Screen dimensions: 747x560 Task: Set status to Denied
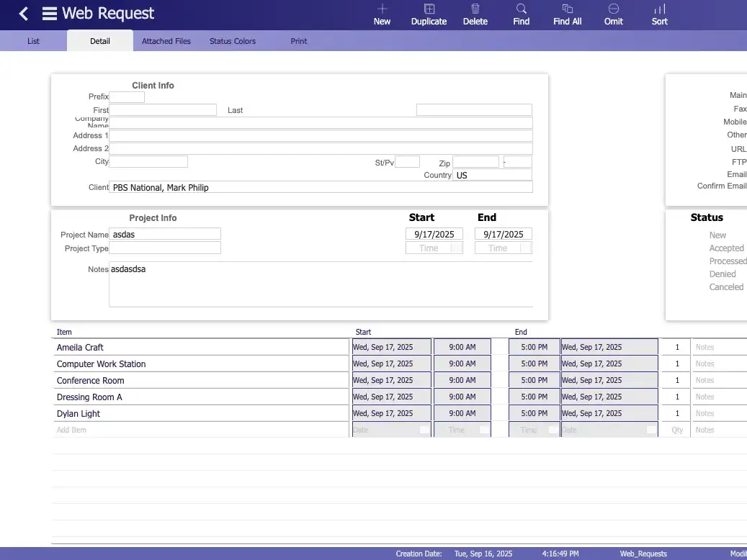tap(723, 274)
